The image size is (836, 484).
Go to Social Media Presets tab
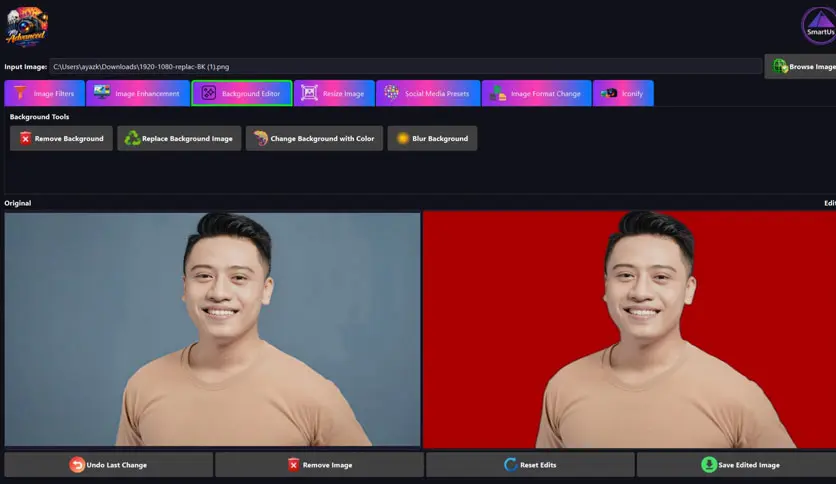[428, 93]
